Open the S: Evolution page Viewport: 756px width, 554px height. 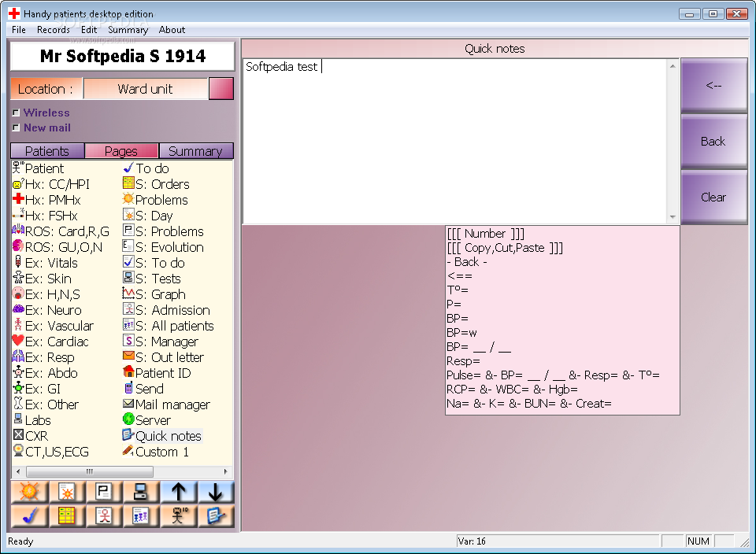tap(164, 247)
